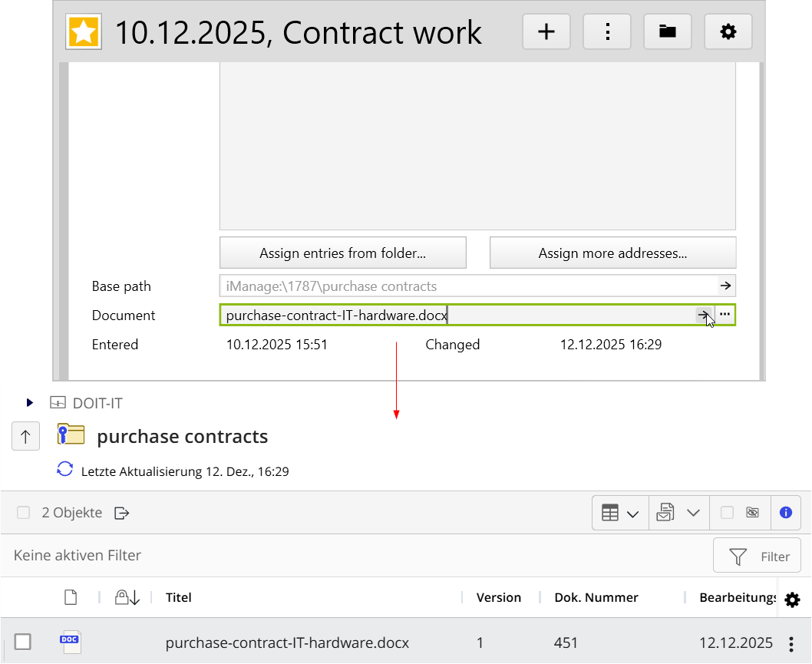
Task: Open the mail document dropdown
Action: 678,513
